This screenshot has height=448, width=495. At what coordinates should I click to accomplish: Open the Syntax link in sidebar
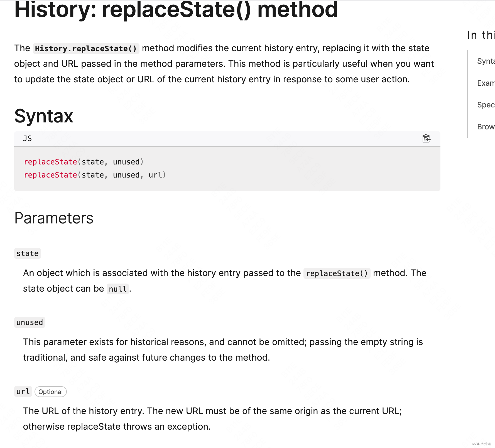tap(486, 61)
